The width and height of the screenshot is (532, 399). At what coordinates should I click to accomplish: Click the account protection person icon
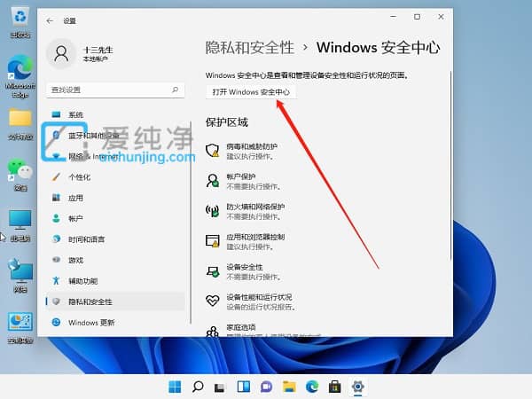pyautogui.click(x=213, y=181)
